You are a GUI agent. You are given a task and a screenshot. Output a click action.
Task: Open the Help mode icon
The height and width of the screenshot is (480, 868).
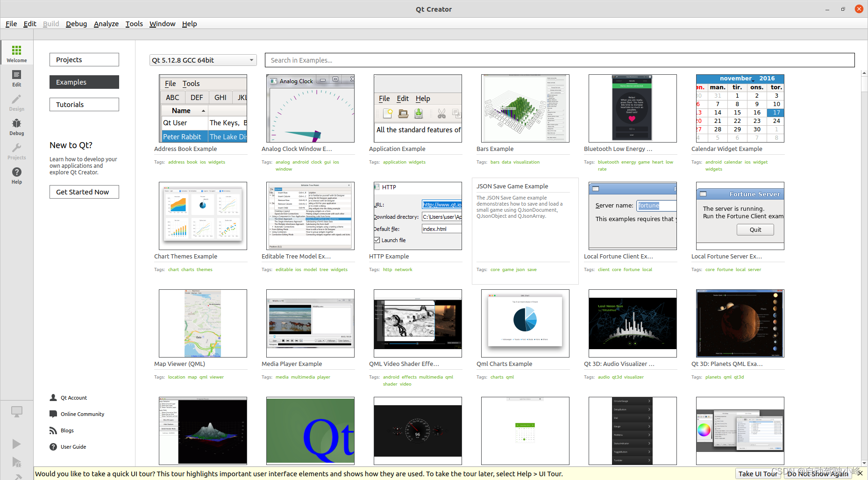(17, 175)
